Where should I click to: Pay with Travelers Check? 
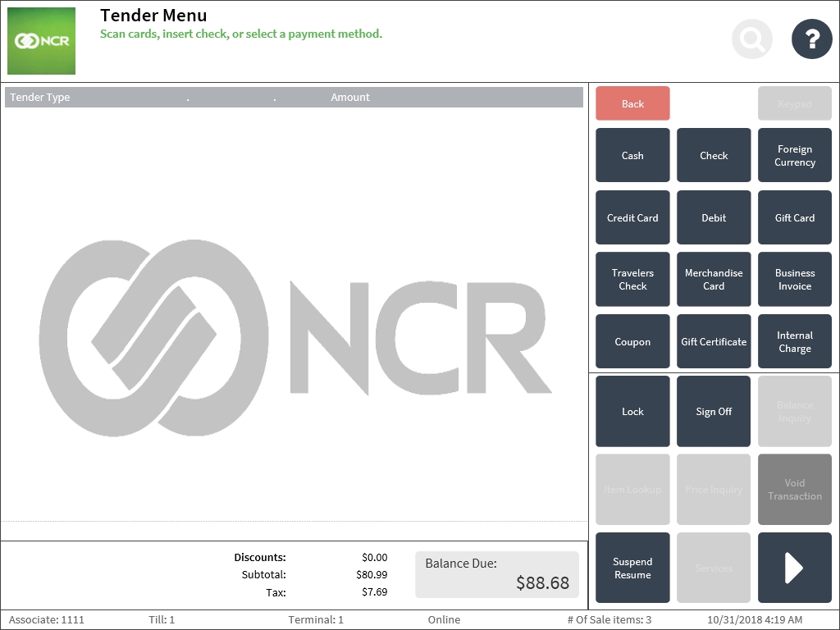pos(632,279)
